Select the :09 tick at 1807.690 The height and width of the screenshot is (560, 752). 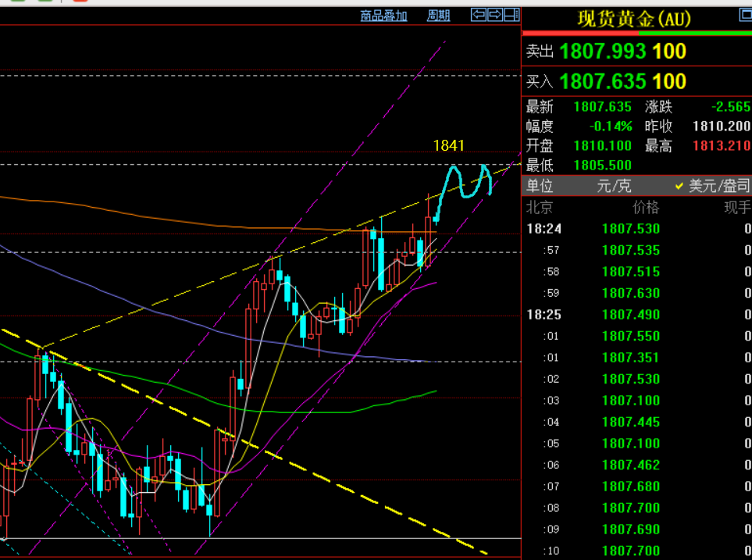[x=637, y=530]
